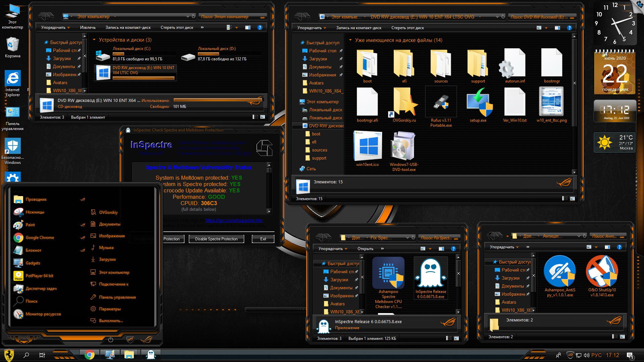Open the efi folder in DVD window

(404, 66)
